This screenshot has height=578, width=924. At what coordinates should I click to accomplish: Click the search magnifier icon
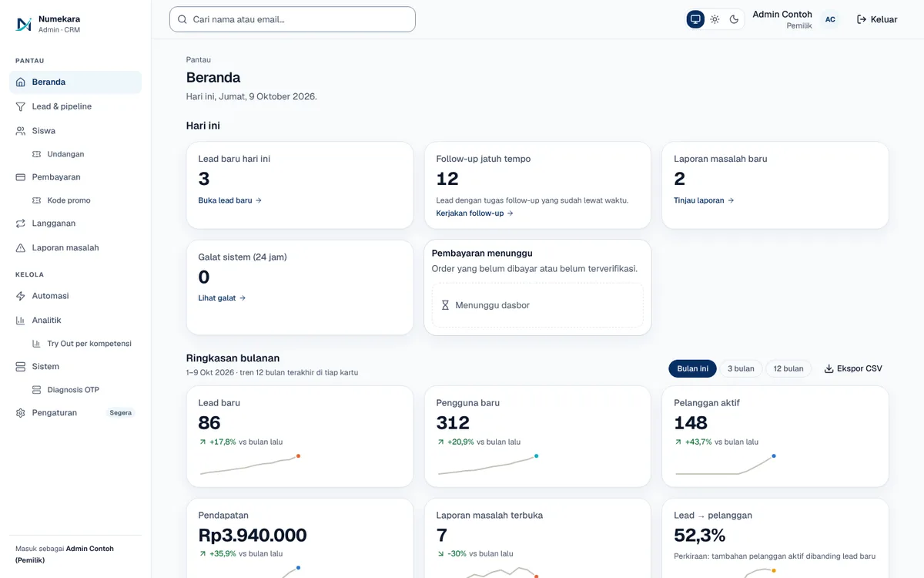[182, 19]
